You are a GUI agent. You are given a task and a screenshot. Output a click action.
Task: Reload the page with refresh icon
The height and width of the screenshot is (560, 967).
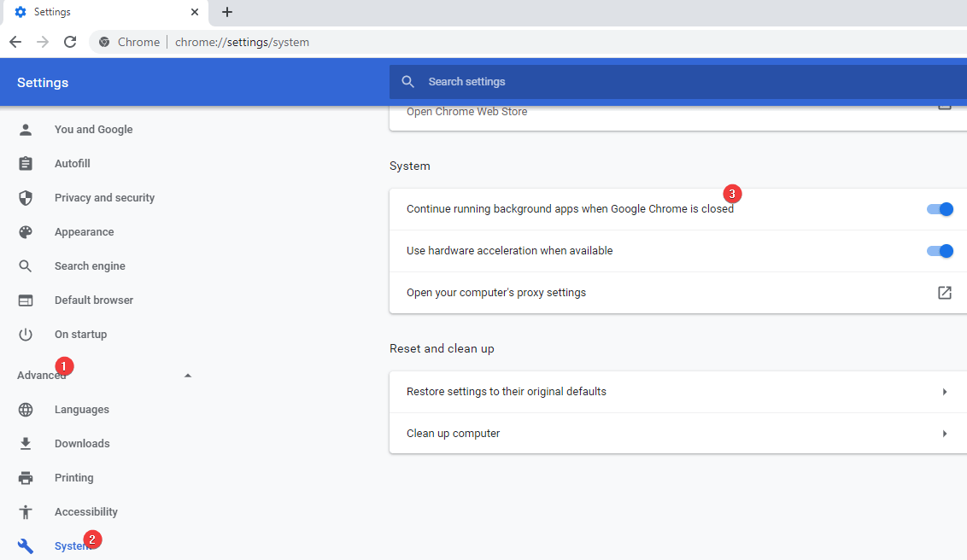pyautogui.click(x=70, y=42)
